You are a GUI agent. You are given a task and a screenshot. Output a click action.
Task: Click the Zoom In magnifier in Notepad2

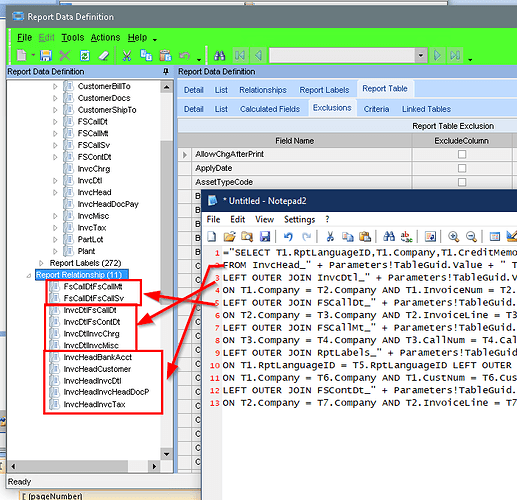click(453, 236)
